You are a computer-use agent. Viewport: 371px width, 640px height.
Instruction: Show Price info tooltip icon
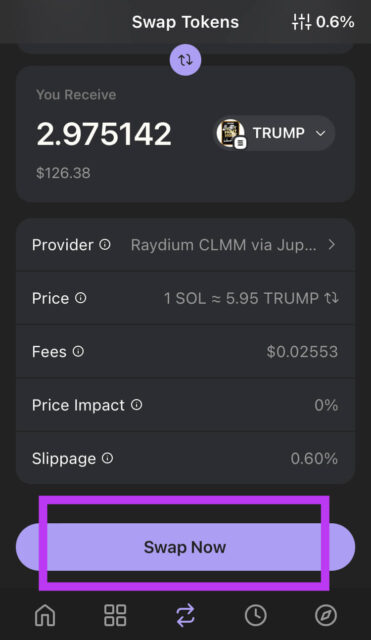(x=81, y=298)
